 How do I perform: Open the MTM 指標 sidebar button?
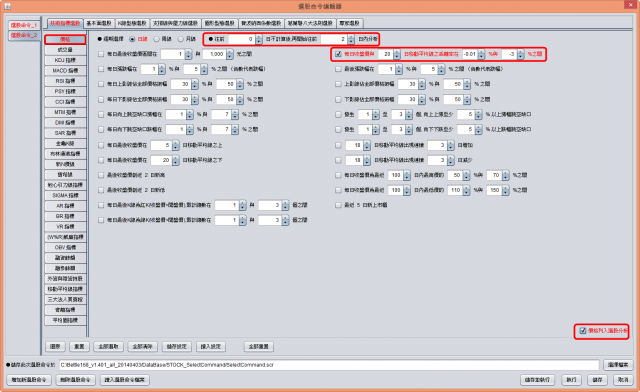[65, 112]
